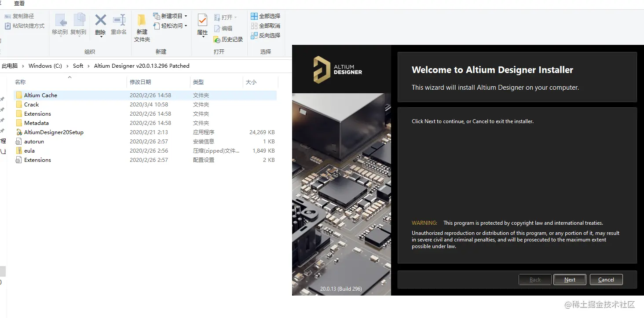644x318 pixels.
Task: Click the Easy access (轻松访问) icon
Action: click(x=156, y=26)
